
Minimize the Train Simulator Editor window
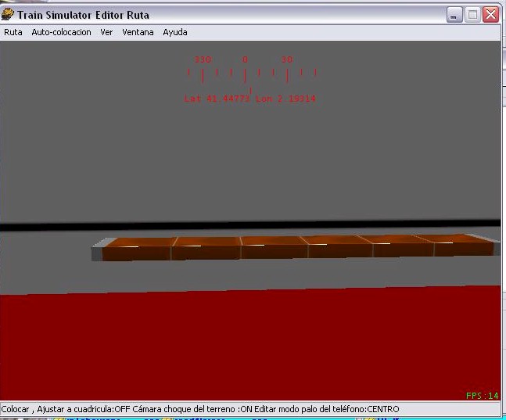tap(454, 14)
